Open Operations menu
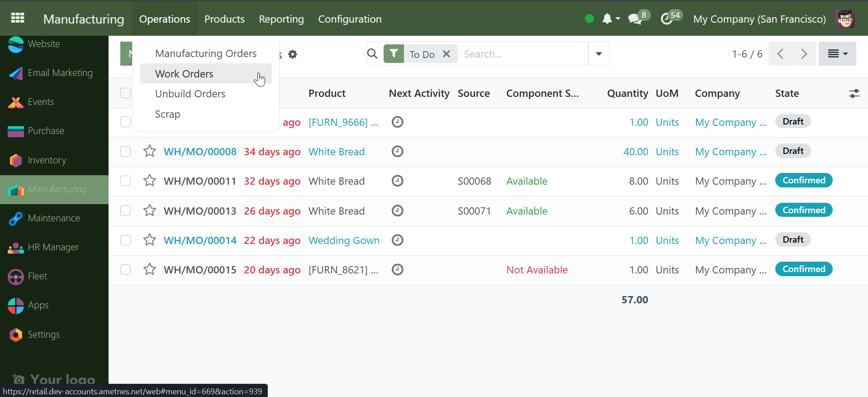 (165, 19)
